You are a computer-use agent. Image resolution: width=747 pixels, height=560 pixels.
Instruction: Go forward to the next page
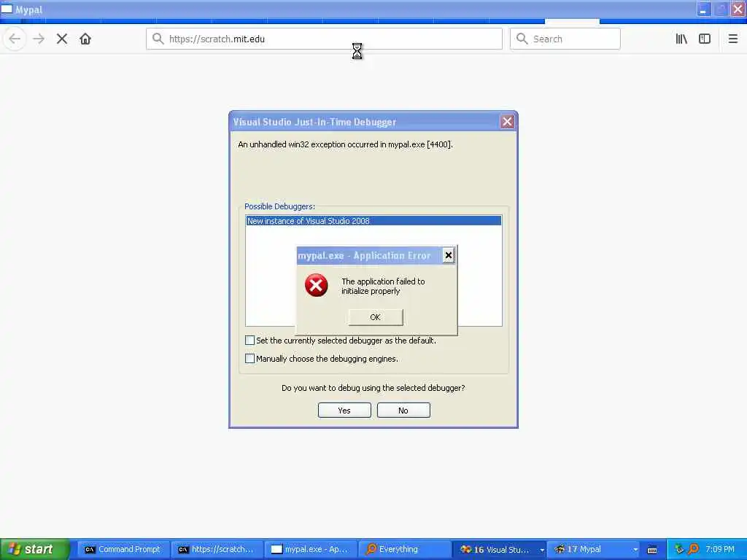39,39
